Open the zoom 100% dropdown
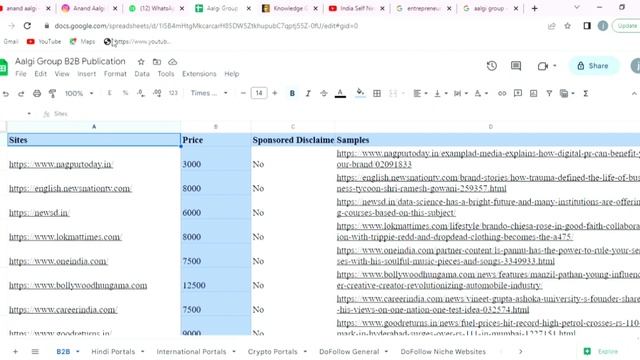This screenshot has width=640, height=360. click(x=79, y=93)
